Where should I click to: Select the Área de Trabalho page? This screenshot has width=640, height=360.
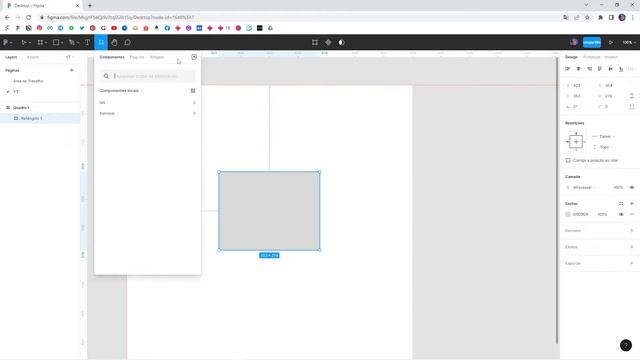(28, 81)
